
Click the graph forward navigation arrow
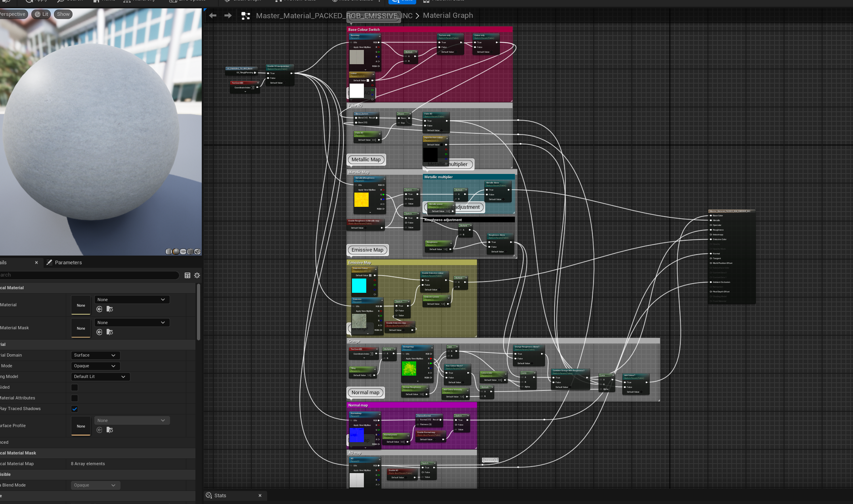pos(228,15)
